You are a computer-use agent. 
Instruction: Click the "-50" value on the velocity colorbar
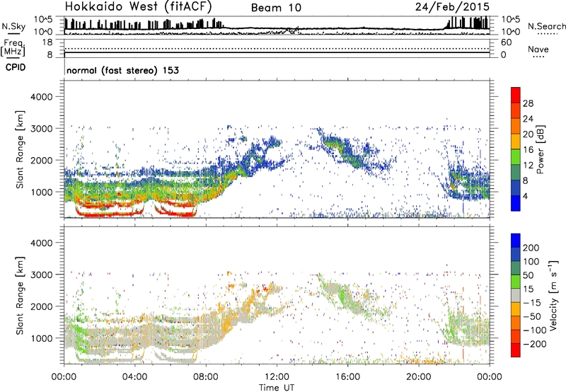pos(532,316)
